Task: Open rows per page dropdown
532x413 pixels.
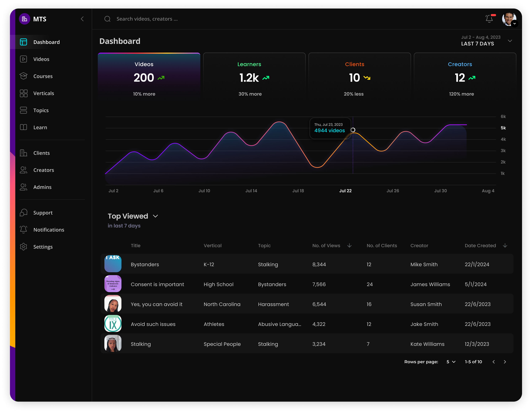Action: (451, 362)
